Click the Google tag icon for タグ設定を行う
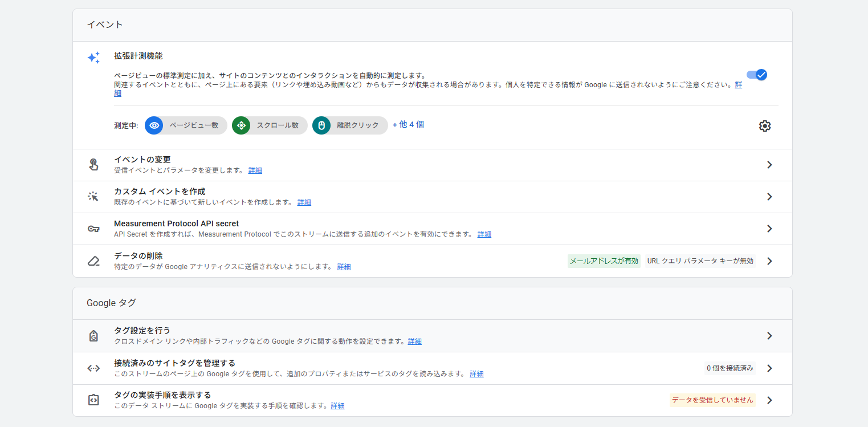868x427 pixels. tap(93, 336)
